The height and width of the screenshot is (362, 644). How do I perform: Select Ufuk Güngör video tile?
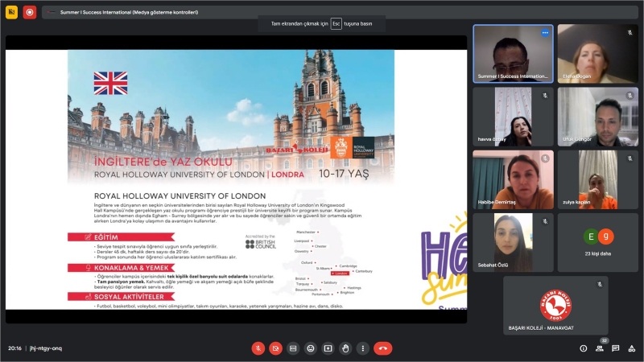[598, 117]
